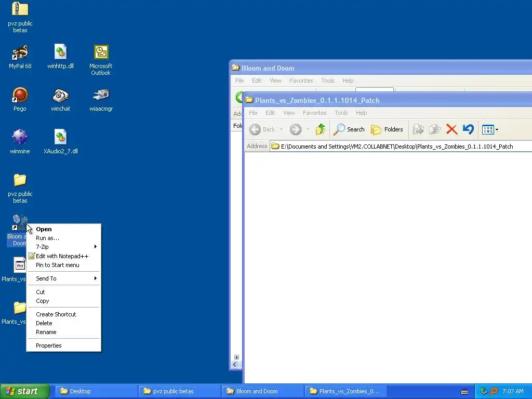Select winmine desktop icon
Viewport: 532px width, 399px height.
(20, 137)
